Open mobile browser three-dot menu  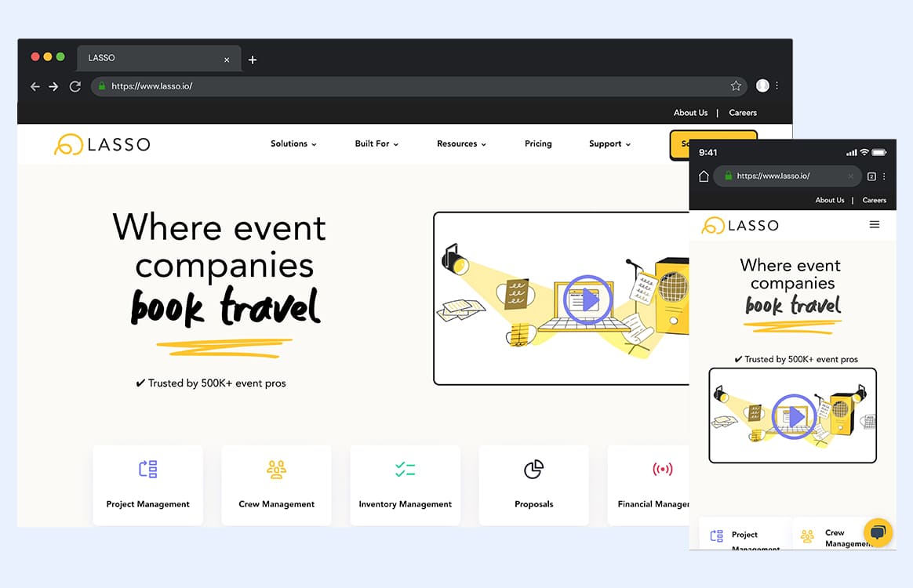coord(884,176)
